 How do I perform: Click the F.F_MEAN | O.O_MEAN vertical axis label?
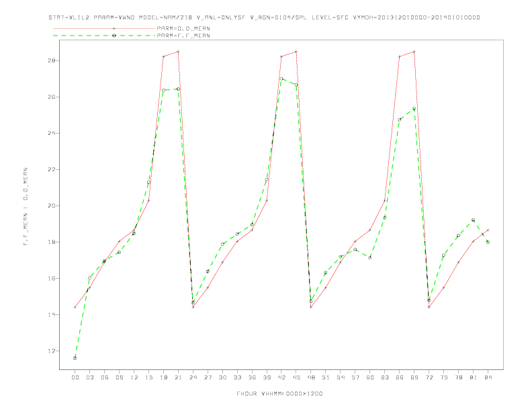coord(26,206)
